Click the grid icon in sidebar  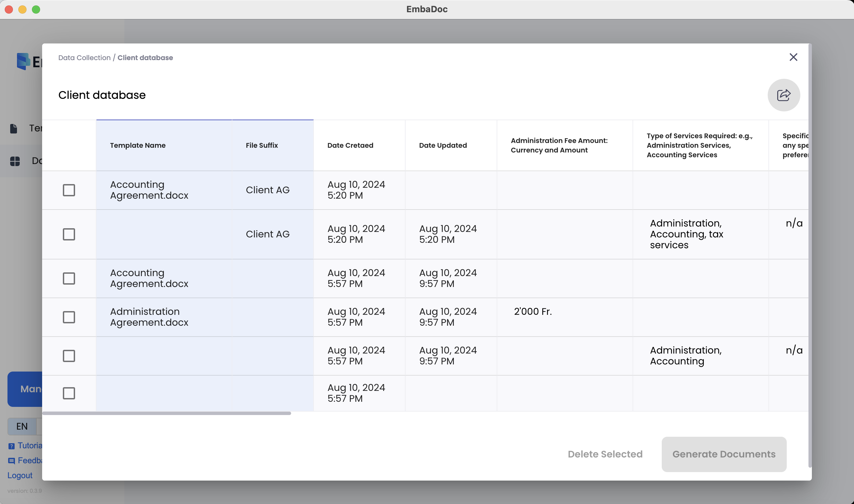15,161
